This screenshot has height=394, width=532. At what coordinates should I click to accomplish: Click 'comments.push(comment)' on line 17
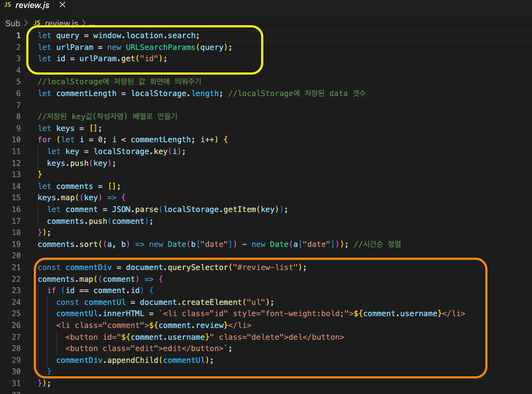pyautogui.click(x=98, y=221)
